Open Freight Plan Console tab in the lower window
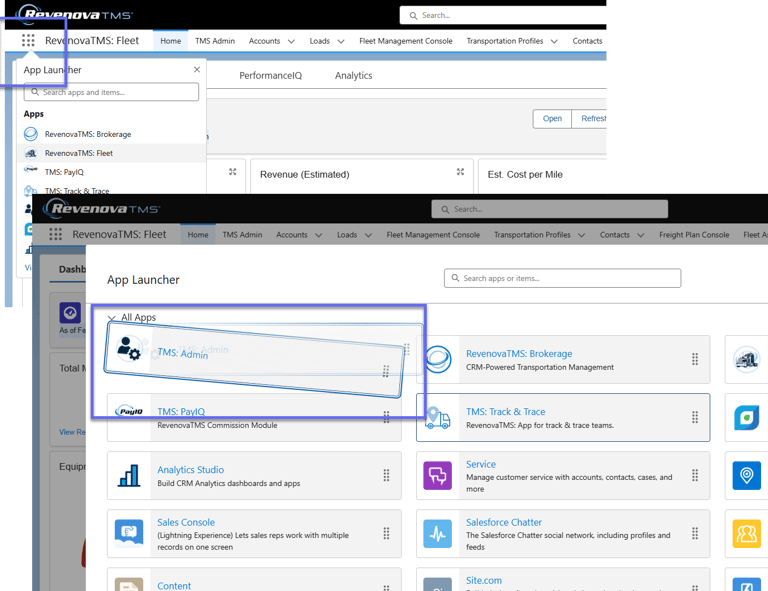The width and height of the screenshot is (768, 591). [x=694, y=235]
